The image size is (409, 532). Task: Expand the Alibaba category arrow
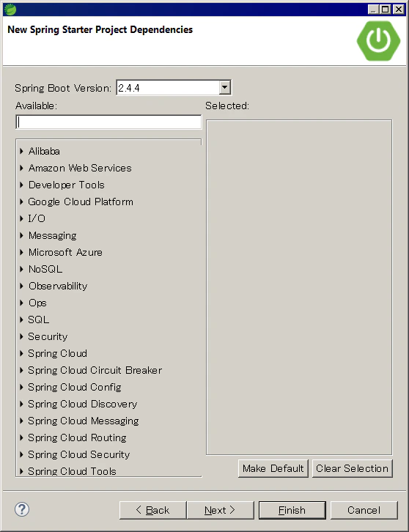tap(21, 151)
